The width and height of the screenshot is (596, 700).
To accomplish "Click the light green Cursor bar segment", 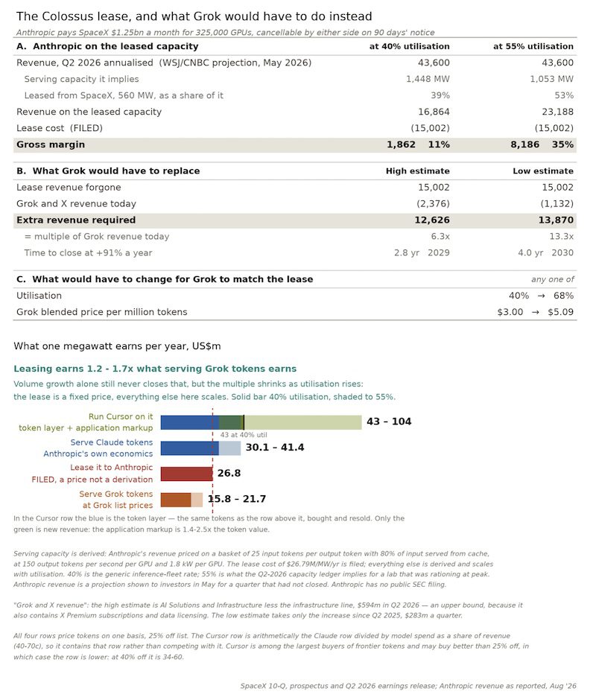I will point(303,422).
